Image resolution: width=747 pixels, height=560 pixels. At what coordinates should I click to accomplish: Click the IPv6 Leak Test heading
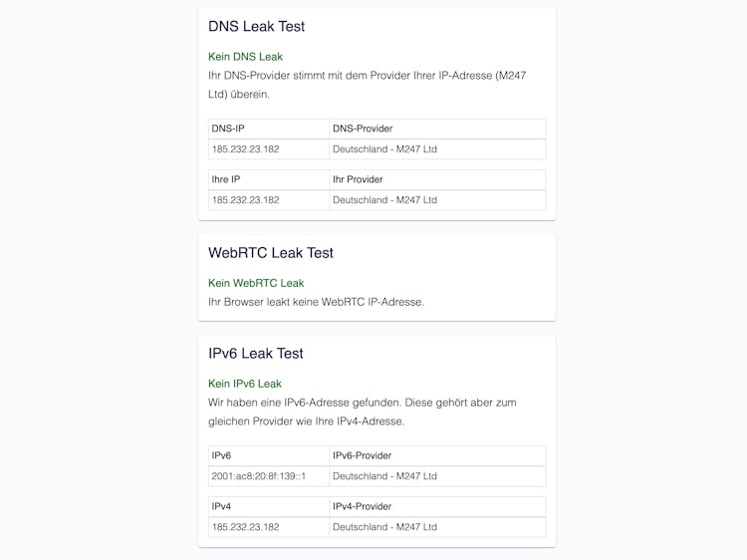[255, 353]
